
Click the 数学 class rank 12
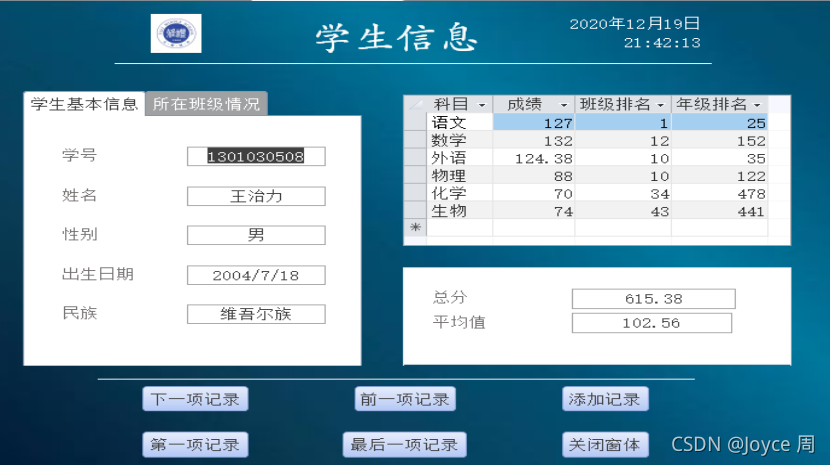tap(624, 140)
